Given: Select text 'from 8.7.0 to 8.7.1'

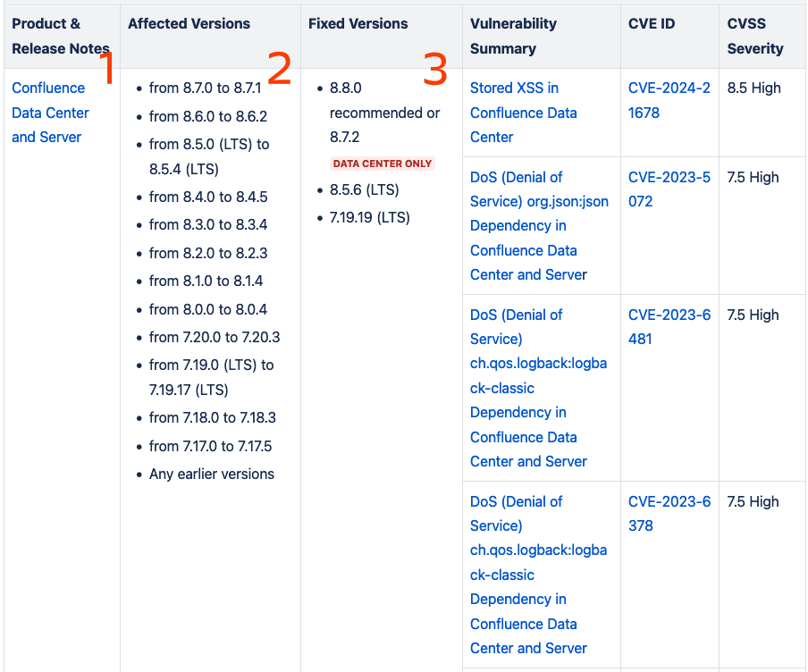Looking at the screenshot, I should click(x=205, y=88).
